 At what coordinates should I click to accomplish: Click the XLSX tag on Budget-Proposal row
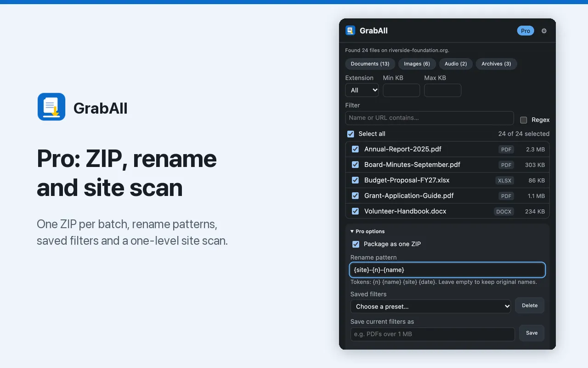pos(504,181)
